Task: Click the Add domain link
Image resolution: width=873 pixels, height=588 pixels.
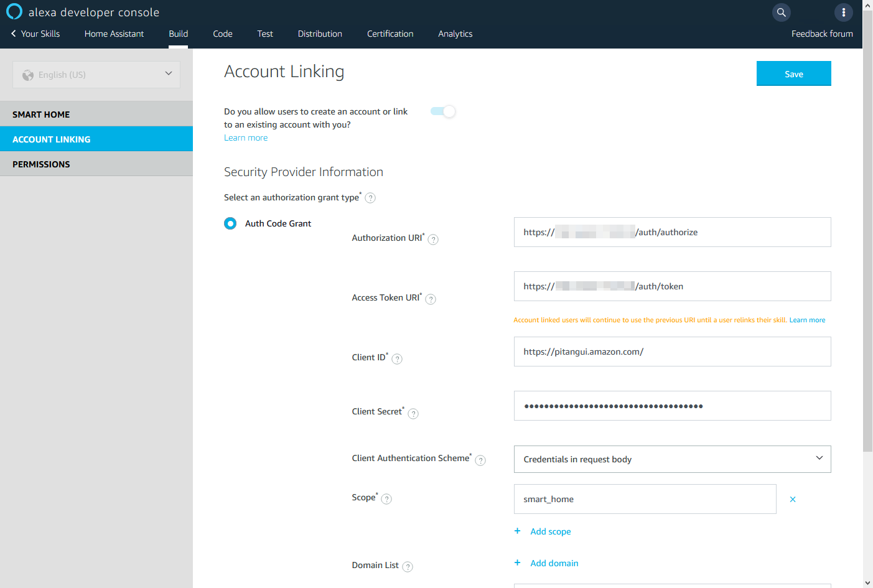Action: 554,563
